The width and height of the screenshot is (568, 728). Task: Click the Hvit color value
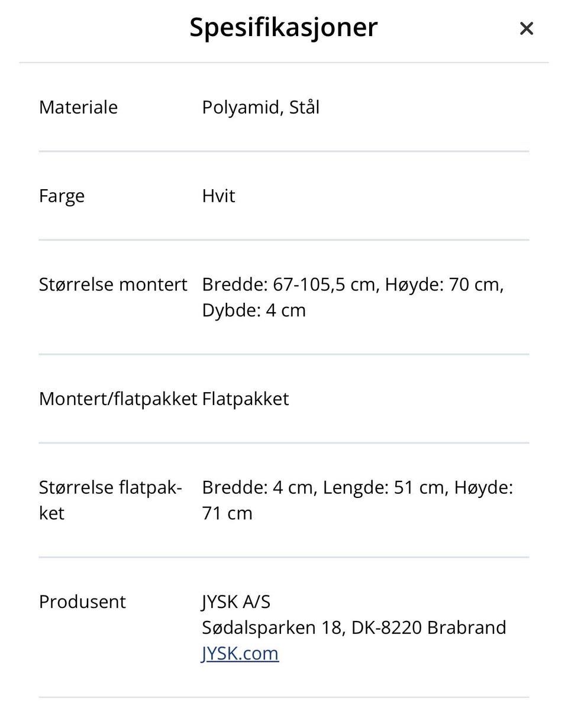[x=218, y=196]
